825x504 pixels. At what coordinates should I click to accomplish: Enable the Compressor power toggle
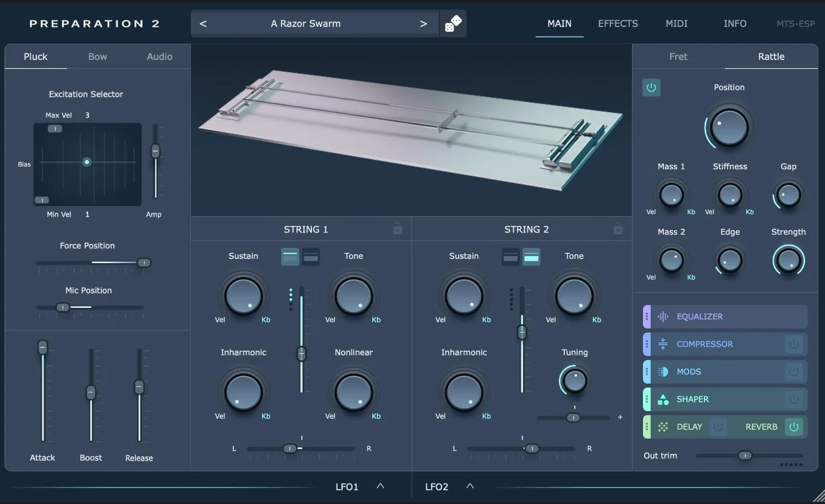click(794, 344)
